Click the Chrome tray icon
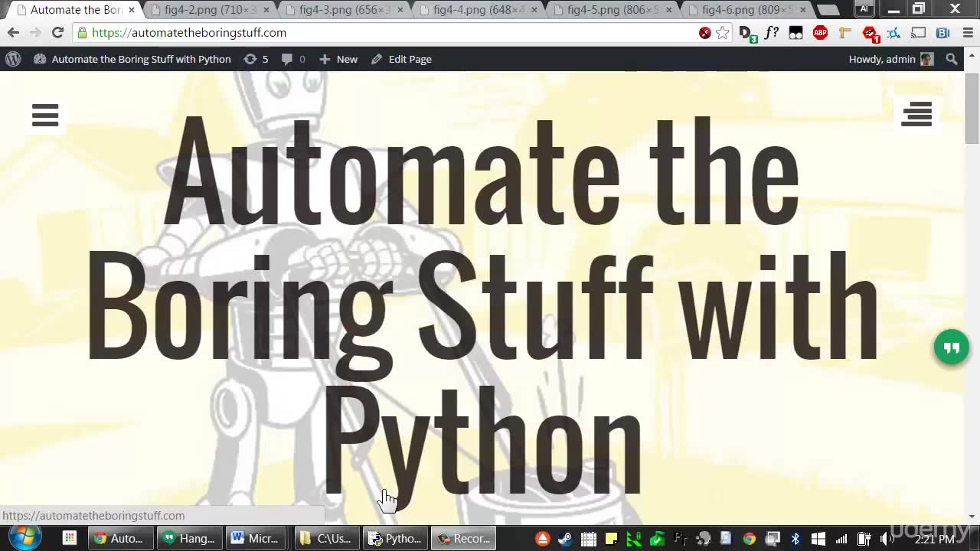Image resolution: width=980 pixels, height=551 pixels. click(749, 539)
